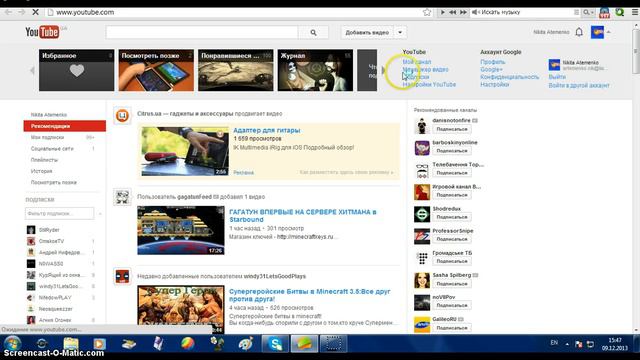Open Настройки YouTube link
This screenshot has width=640, height=360.
(429, 84)
